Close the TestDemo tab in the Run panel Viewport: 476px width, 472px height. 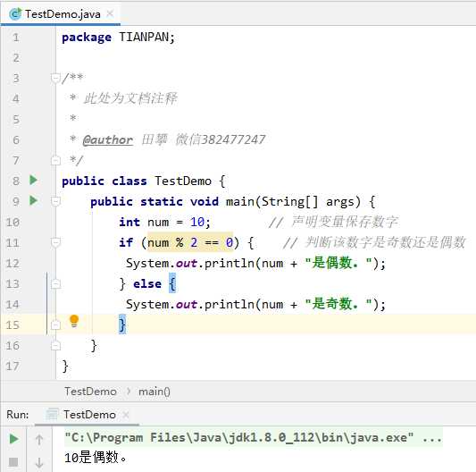coord(126,415)
